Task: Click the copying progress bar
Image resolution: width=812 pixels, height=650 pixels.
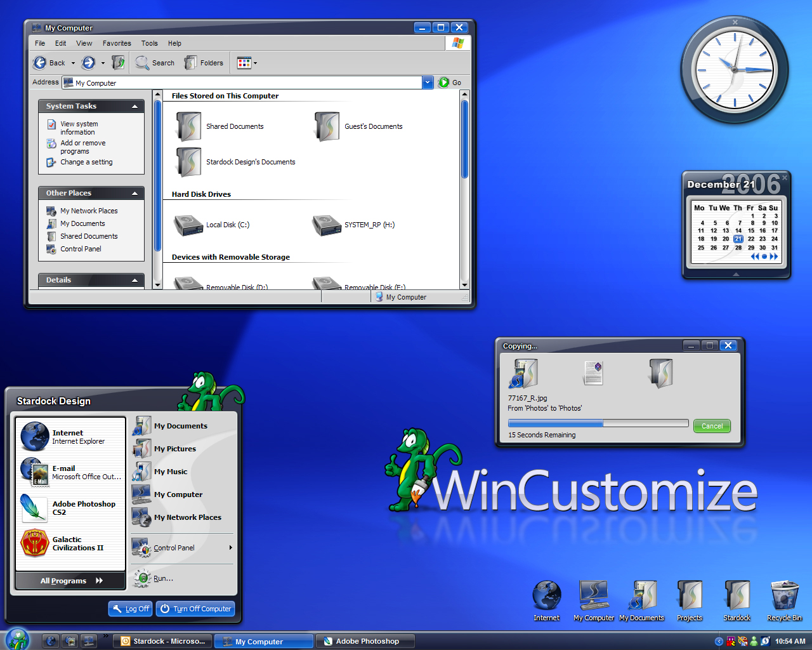Action: tap(598, 423)
